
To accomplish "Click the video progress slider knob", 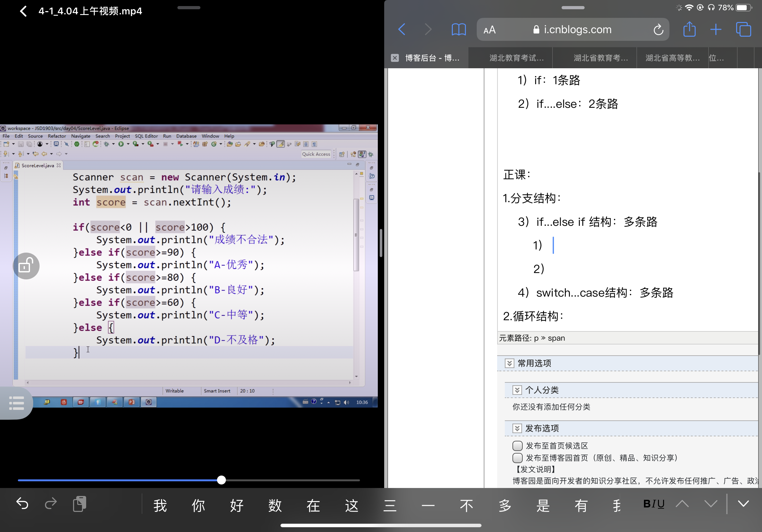I will click(221, 480).
